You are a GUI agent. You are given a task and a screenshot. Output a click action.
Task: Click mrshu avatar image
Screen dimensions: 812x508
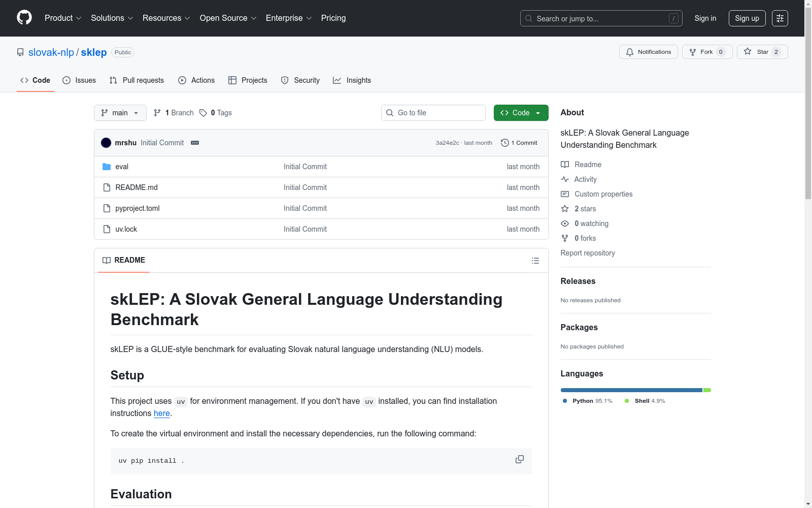[106, 143]
